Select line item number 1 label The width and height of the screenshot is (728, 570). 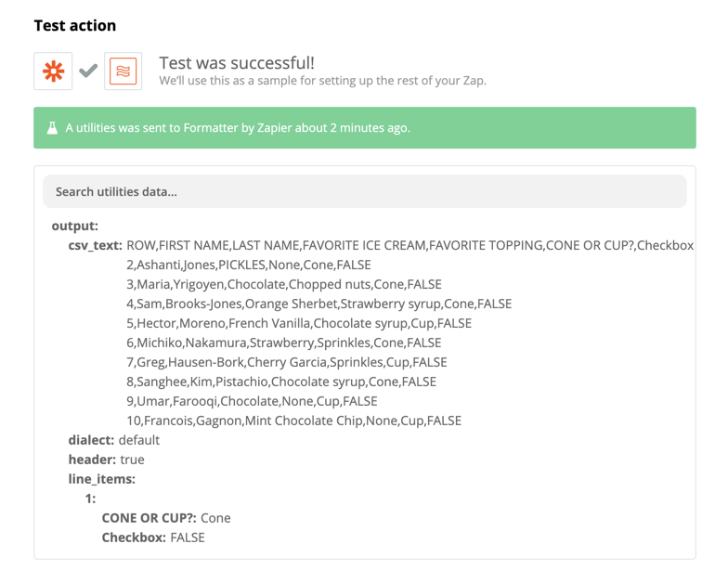[x=91, y=499]
